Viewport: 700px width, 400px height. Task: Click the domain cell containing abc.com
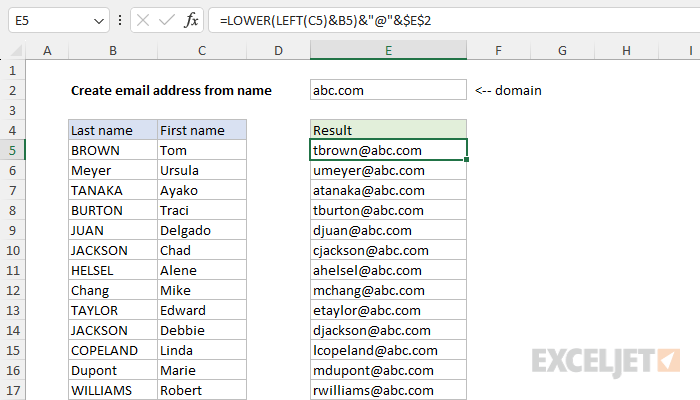pyautogui.click(x=388, y=90)
